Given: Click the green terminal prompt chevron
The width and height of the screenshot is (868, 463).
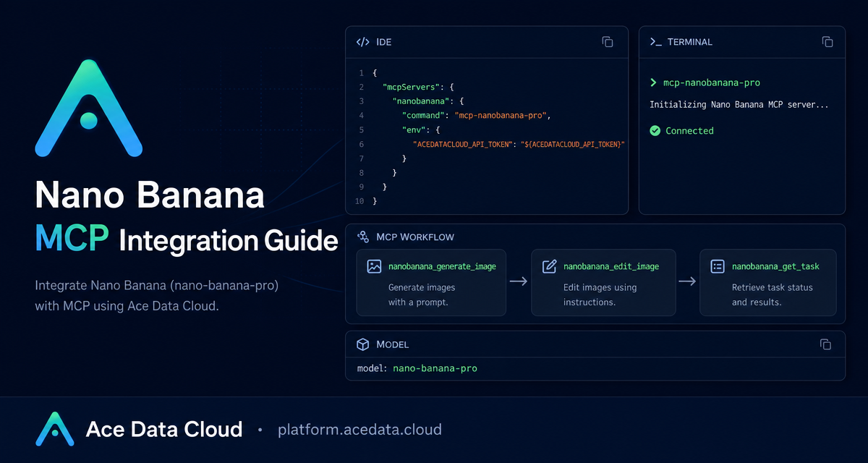Looking at the screenshot, I should click(653, 83).
